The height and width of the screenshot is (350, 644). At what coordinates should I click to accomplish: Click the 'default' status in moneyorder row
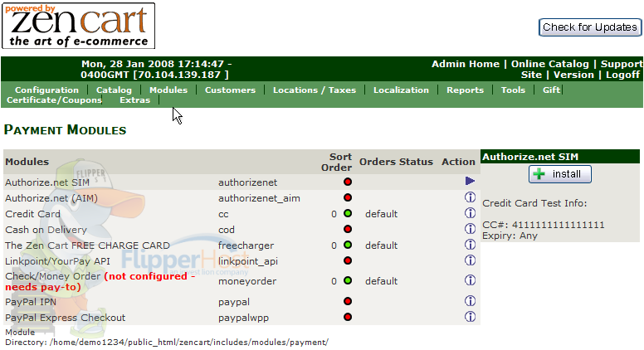(x=382, y=281)
